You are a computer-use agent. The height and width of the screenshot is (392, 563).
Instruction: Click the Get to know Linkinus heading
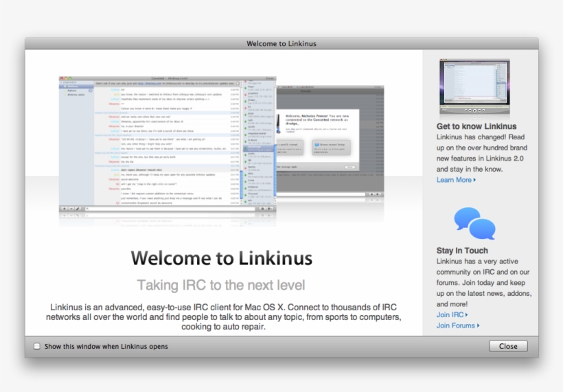476,126
